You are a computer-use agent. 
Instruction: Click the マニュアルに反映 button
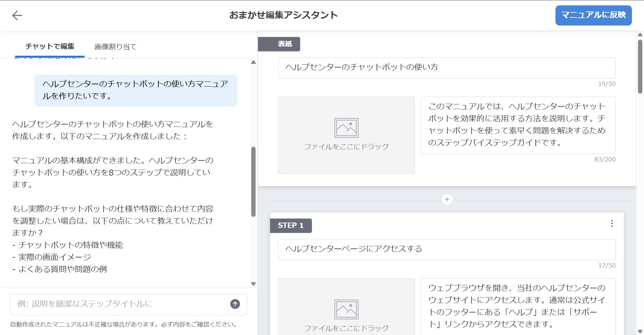tap(593, 15)
